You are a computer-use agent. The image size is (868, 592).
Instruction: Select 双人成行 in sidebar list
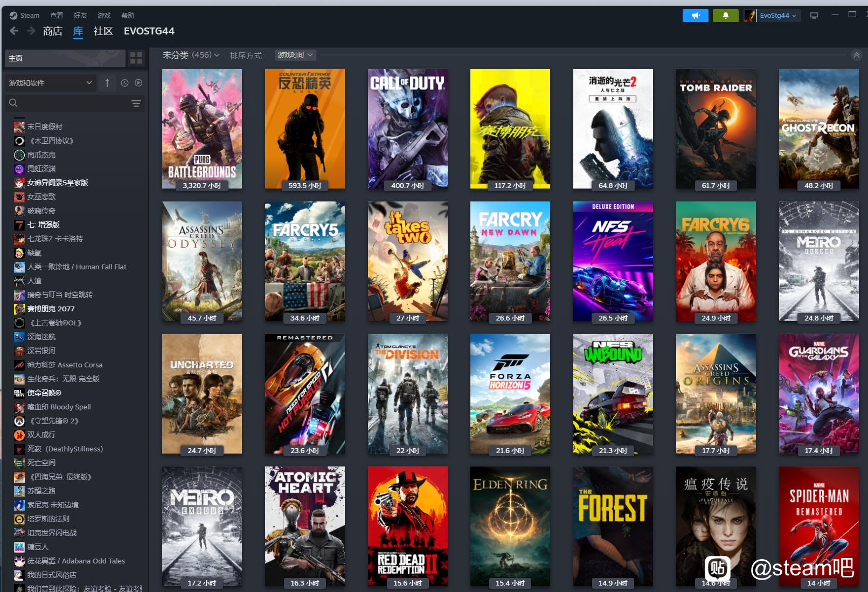click(x=41, y=435)
